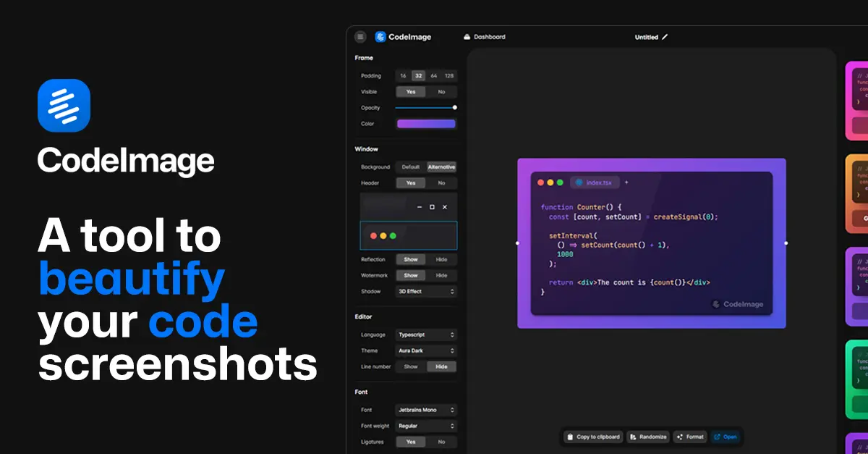Select the index.tsx tab
Image resolution: width=868 pixels, height=454 pixels.
(595, 182)
